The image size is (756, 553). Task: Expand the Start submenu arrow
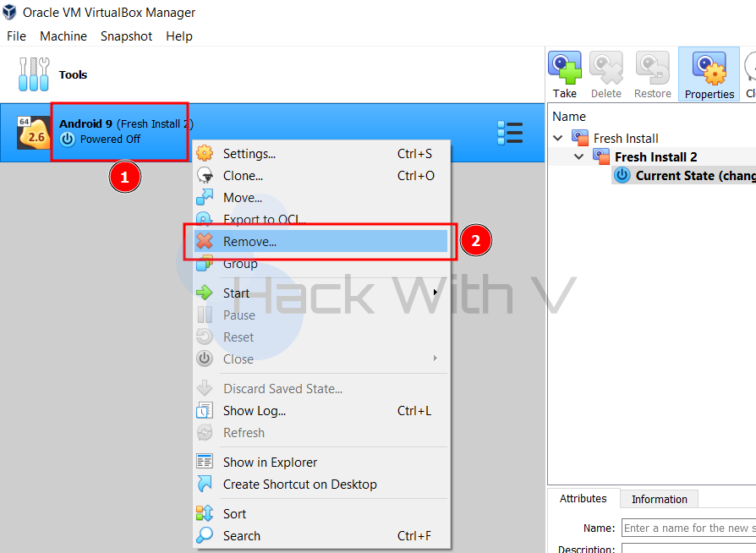tap(436, 293)
